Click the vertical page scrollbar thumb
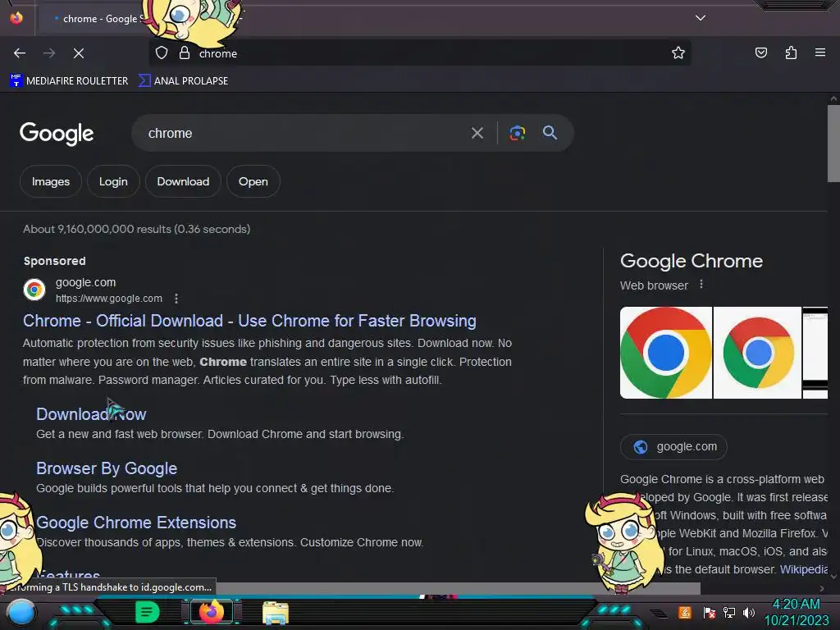 [x=833, y=144]
